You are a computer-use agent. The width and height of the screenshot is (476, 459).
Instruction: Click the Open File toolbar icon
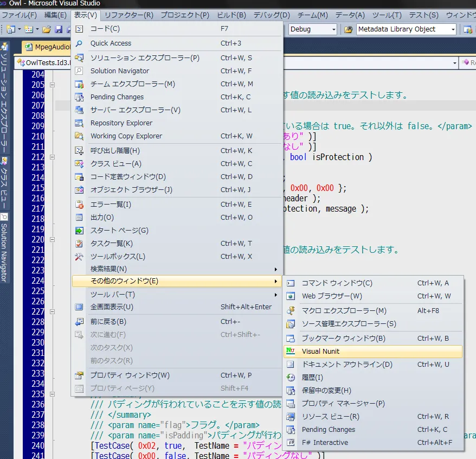pyautogui.click(x=47, y=29)
